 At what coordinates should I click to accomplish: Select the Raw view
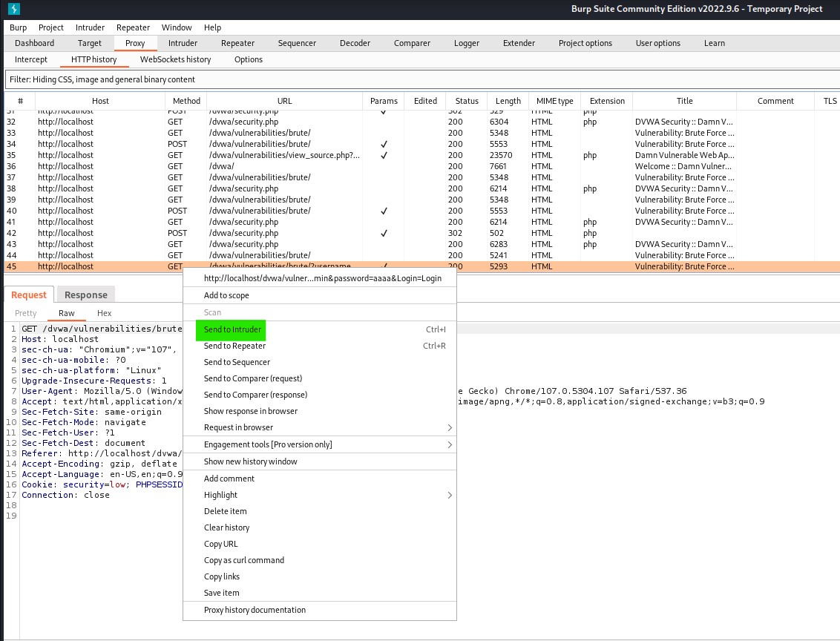(x=67, y=313)
